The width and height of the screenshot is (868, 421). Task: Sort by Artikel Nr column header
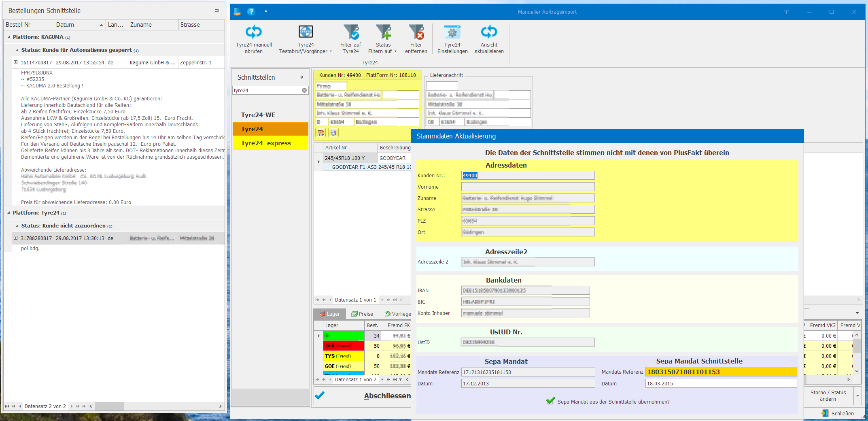(x=350, y=148)
